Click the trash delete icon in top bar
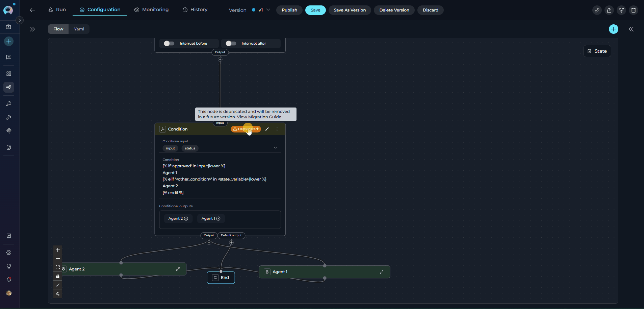This screenshot has height=309, width=644. coord(633,10)
